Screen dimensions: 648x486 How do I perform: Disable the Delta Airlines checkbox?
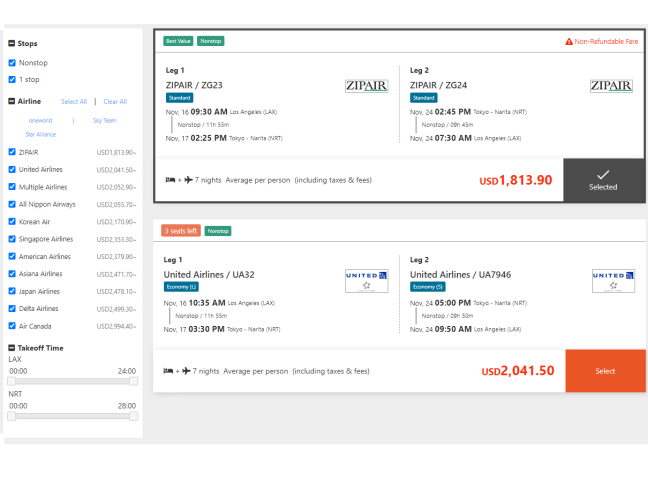click(12, 309)
